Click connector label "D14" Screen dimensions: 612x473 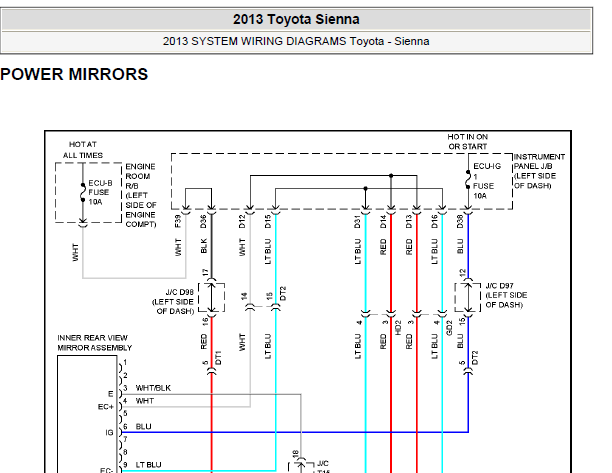click(x=383, y=221)
